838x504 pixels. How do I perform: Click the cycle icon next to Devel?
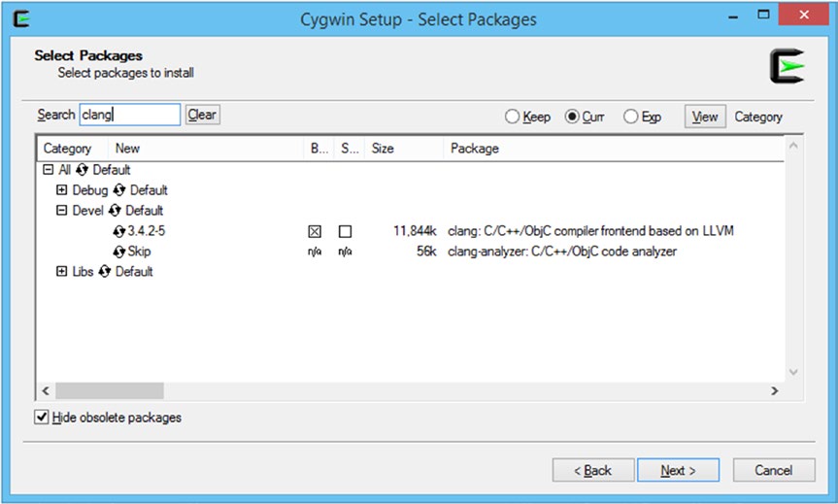point(115,211)
